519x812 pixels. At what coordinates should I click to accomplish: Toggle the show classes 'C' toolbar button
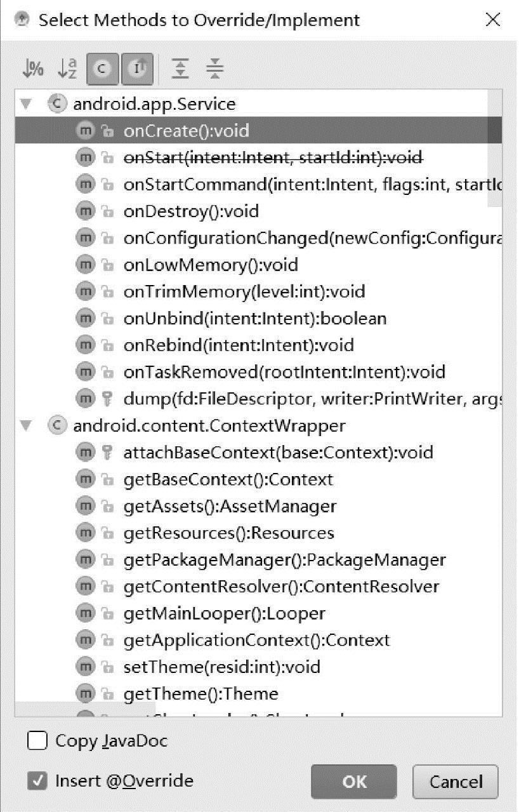pos(102,69)
